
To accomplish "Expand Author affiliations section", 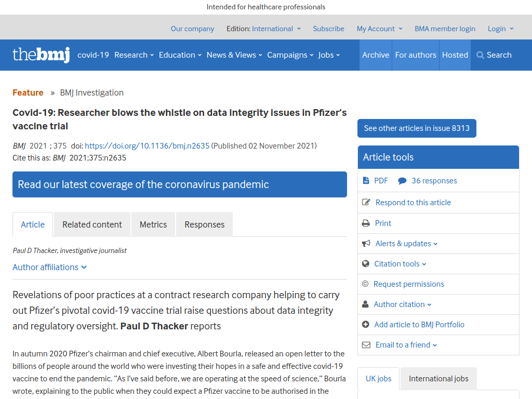I will point(49,268).
